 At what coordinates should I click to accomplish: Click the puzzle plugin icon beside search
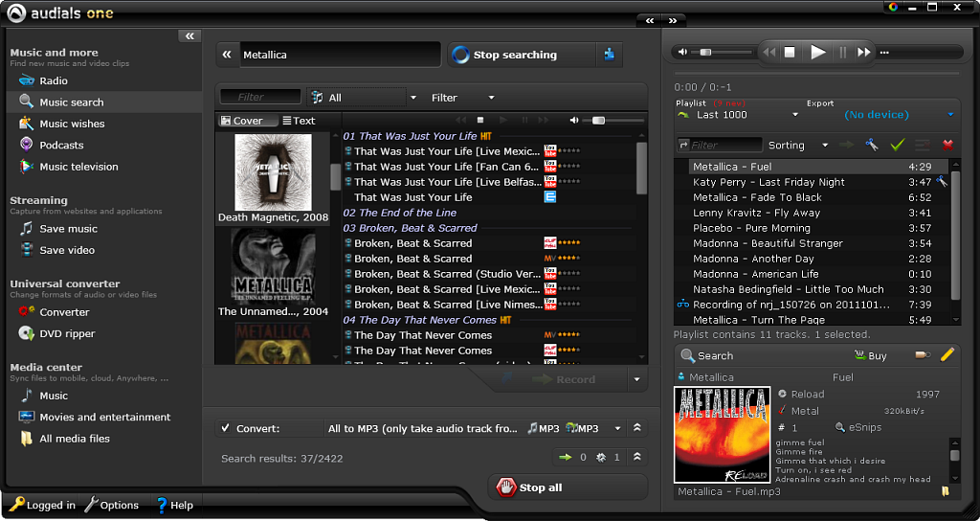coord(610,55)
